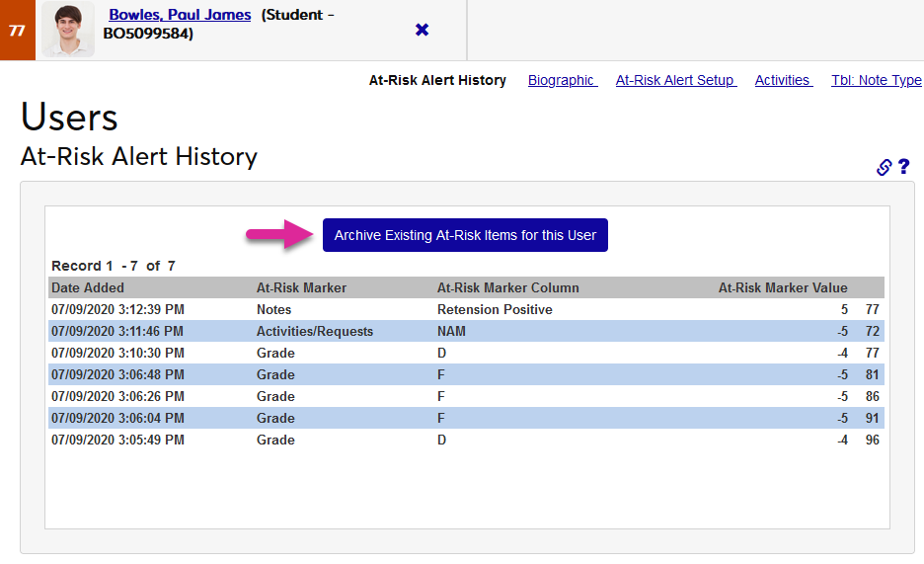This screenshot has height=564, width=924.
Task: Select the At-Risk Alert History tab
Action: point(437,80)
